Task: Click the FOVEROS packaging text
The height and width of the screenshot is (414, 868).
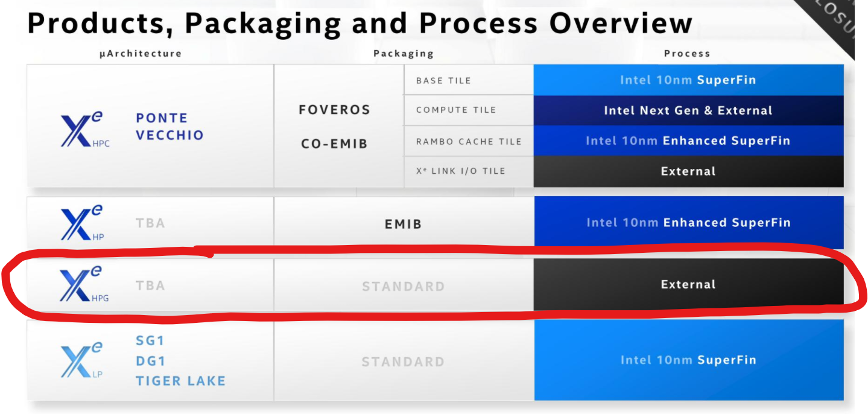Action: [334, 110]
